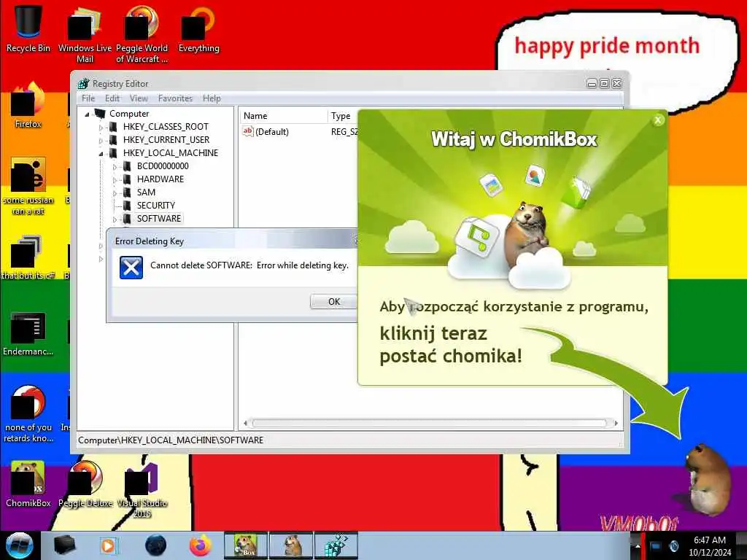
Task: Click OK in Error Deleting Key dialog
Action: click(x=333, y=301)
